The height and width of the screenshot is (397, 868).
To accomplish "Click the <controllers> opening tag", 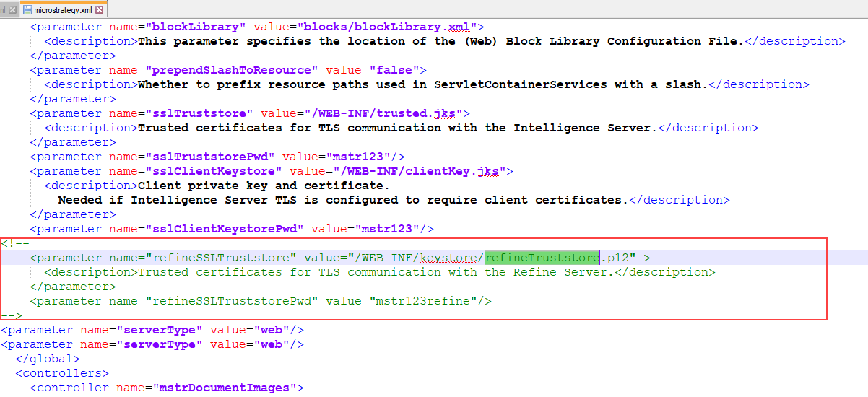I will tap(62, 373).
